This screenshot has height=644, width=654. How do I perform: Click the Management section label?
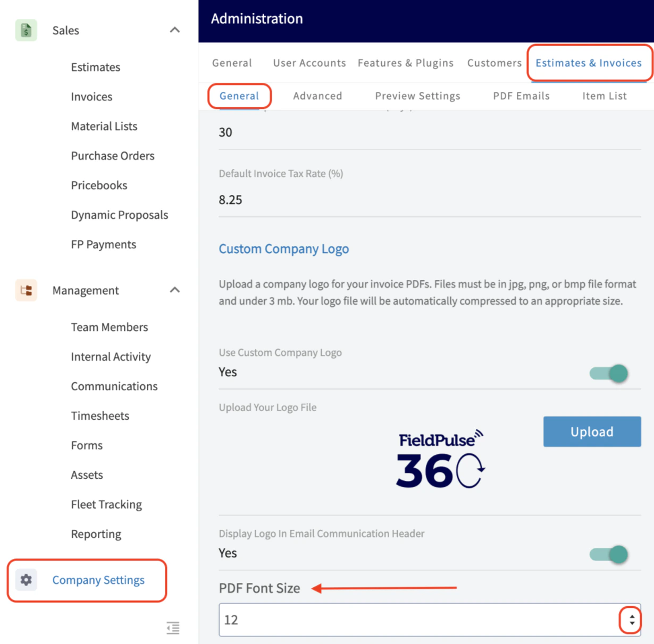pos(86,290)
